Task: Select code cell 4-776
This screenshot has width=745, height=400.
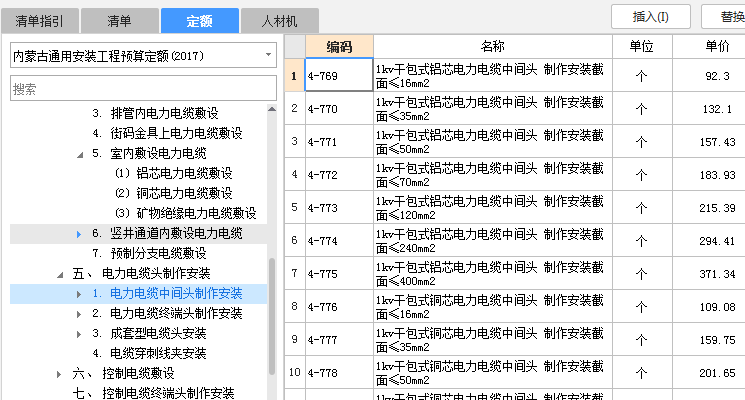Action: pos(339,306)
